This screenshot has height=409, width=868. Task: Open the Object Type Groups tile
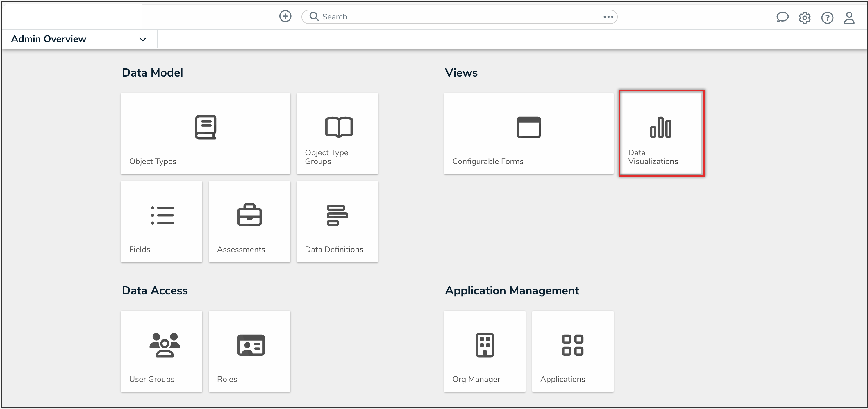coord(337,134)
